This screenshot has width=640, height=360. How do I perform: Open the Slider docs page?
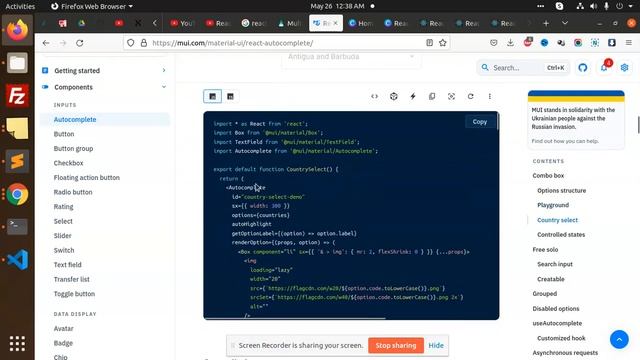[x=62, y=236]
